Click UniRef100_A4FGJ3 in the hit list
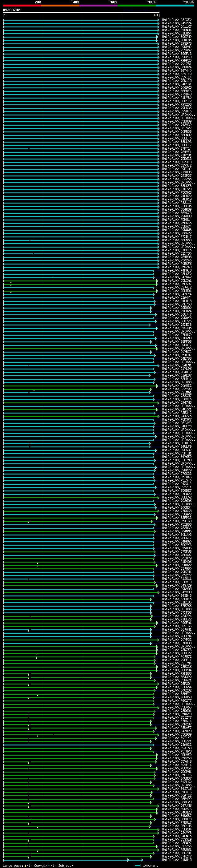Screen dimensions: 197x868 pyautogui.click(x=177, y=271)
